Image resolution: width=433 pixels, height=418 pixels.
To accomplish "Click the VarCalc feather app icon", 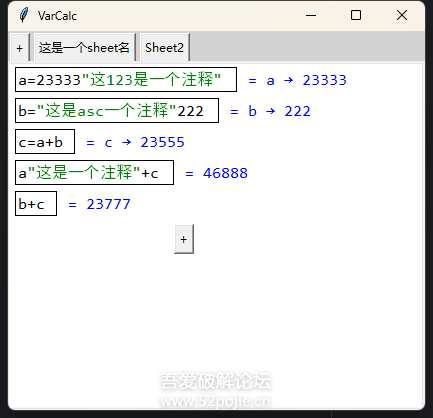I will (24, 15).
